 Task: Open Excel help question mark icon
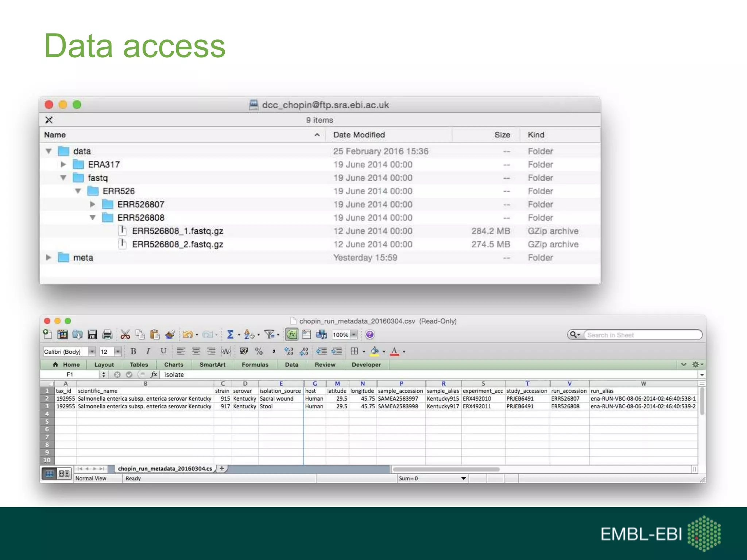tap(369, 334)
